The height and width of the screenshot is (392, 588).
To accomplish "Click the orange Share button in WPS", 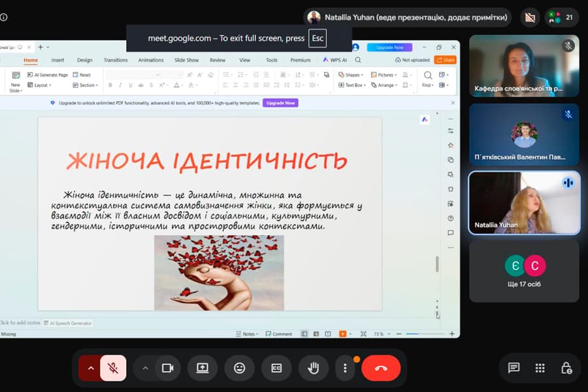I will [x=445, y=60].
